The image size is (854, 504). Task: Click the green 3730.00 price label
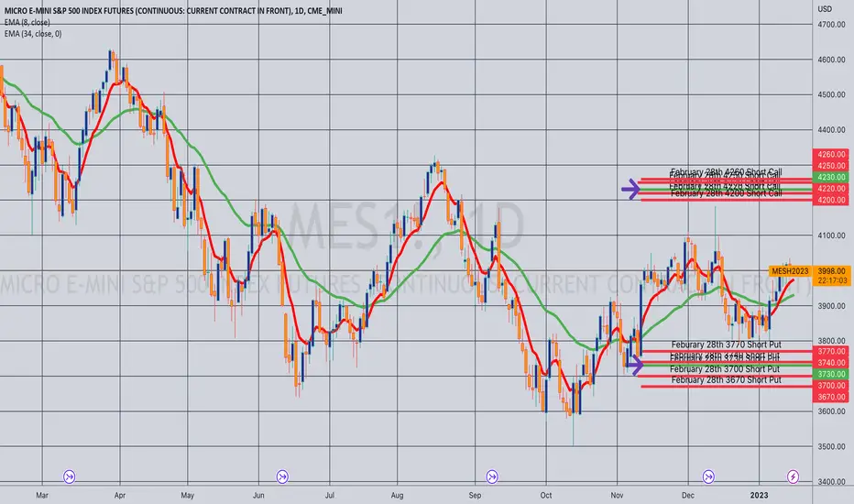[830, 374]
